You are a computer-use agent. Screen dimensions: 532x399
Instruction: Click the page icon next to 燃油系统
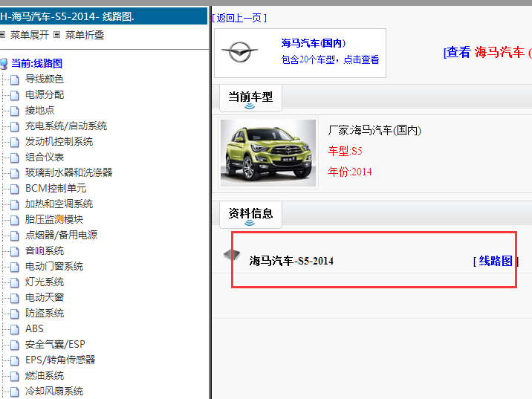[x=15, y=376]
